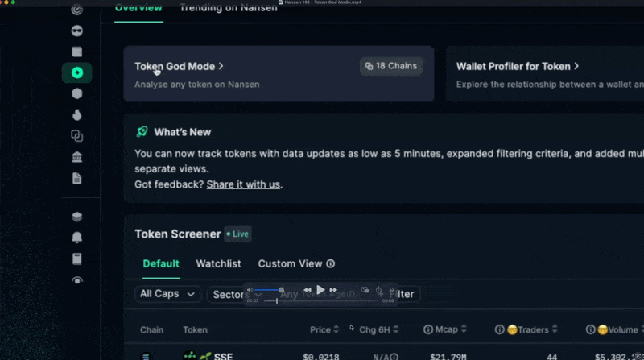644x360 pixels.
Task: Adjust the video player volume slider
Action: click(268, 290)
